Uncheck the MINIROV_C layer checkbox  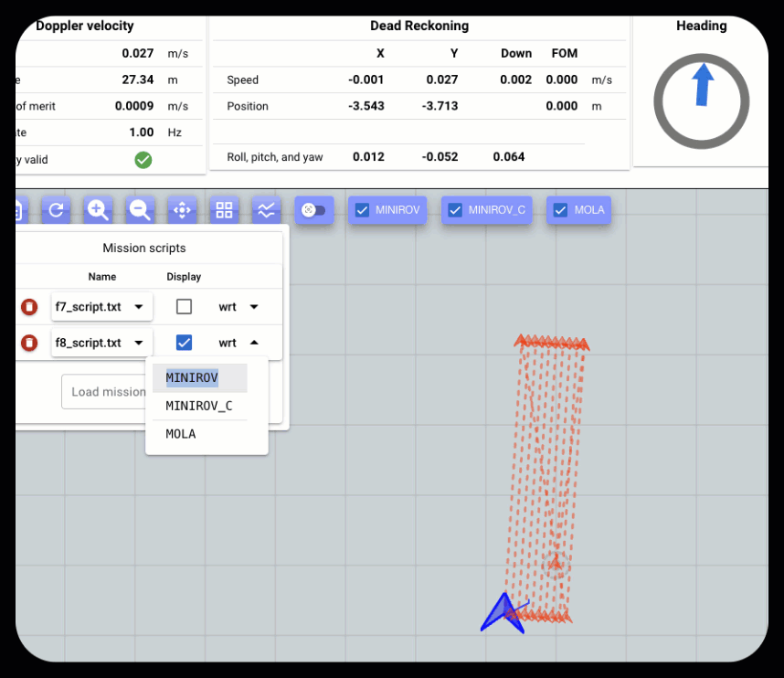click(455, 210)
